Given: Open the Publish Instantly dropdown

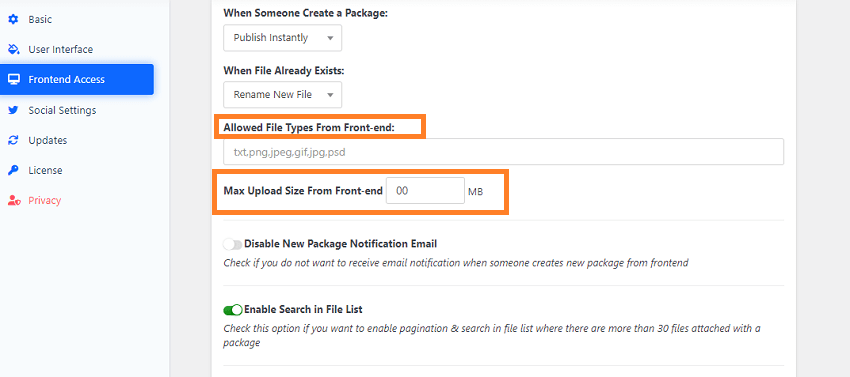Looking at the screenshot, I should [282, 38].
